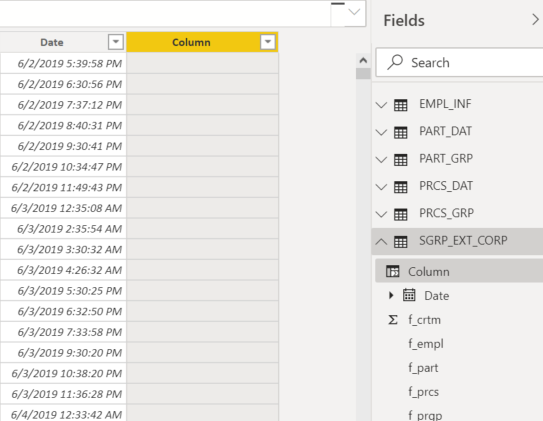Select the SGRP_EXT_CORP table name

click(x=463, y=241)
